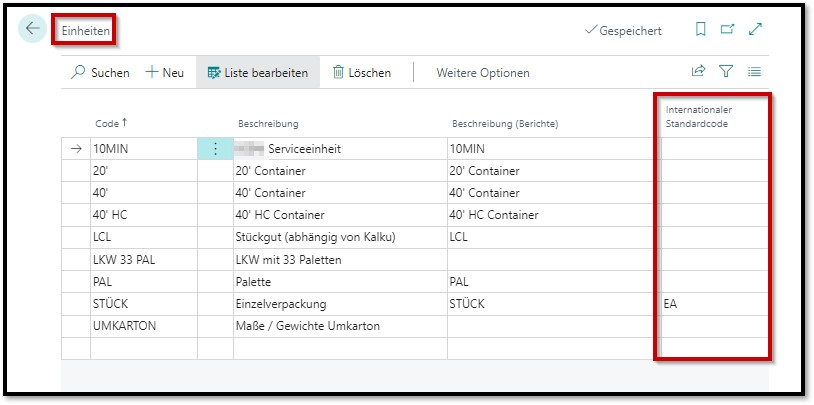This screenshot has height=405, width=814.
Task: Select the LKW 33 PAL row
Action: point(142,259)
